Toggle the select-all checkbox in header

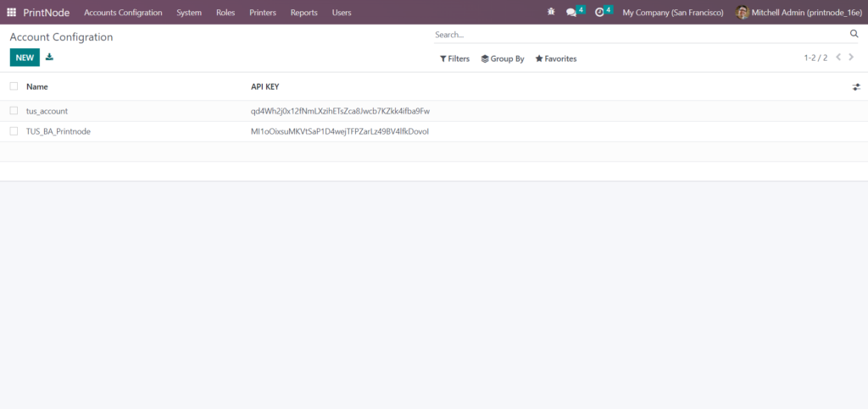click(x=14, y=86)
